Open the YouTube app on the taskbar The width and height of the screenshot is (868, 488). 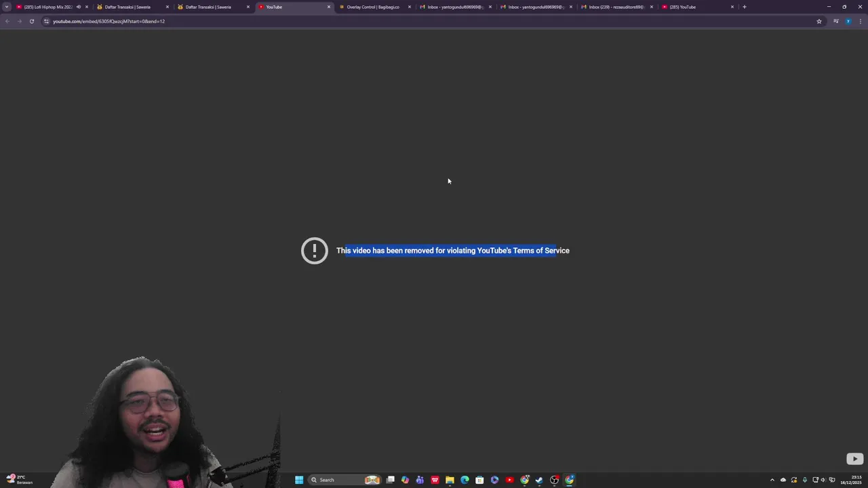509,480
